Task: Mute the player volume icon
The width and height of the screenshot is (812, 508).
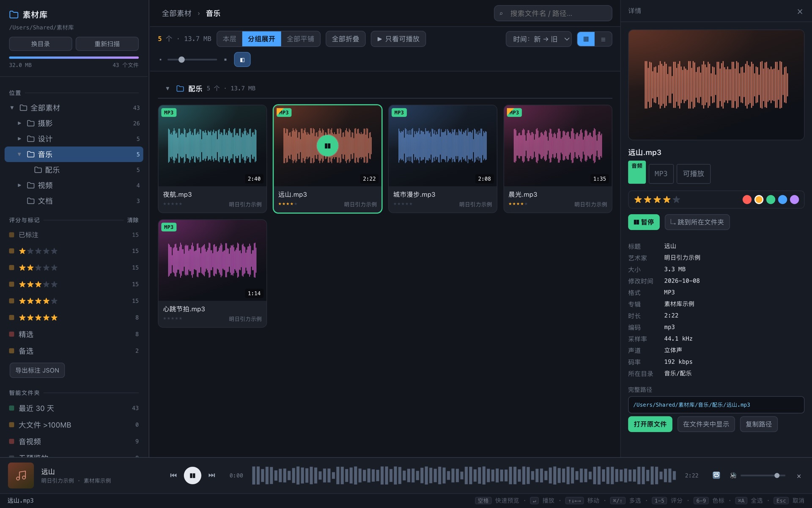Action: click(x=733, y=475)
